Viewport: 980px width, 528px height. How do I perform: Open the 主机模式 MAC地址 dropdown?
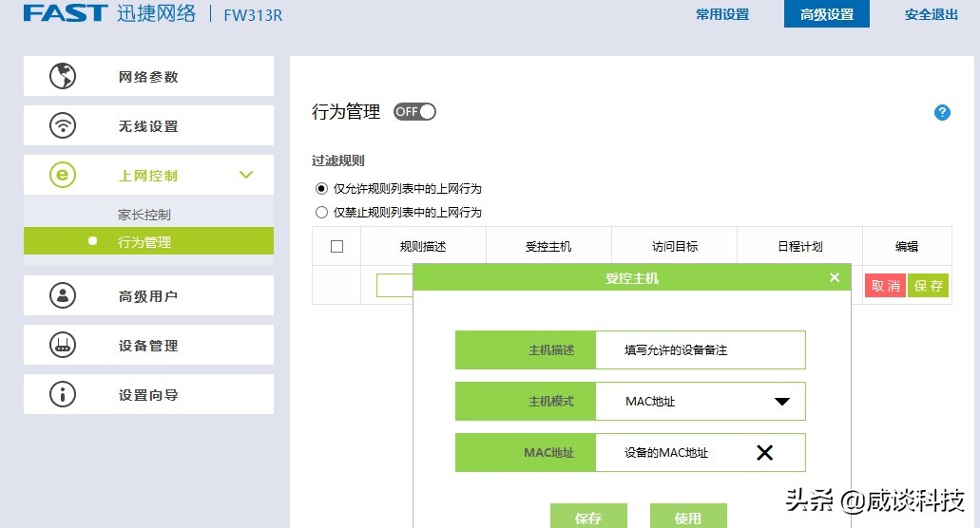point(700,402)
